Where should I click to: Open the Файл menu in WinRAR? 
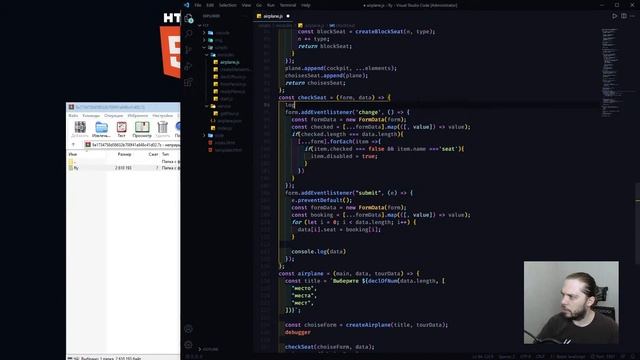[73, 116]
